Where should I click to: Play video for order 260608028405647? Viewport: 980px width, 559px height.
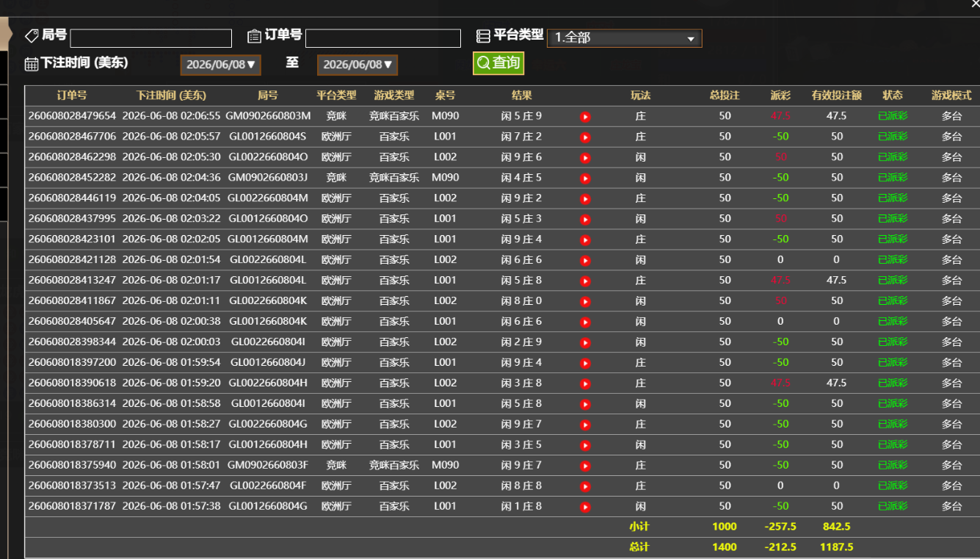[x=585, y=322]
